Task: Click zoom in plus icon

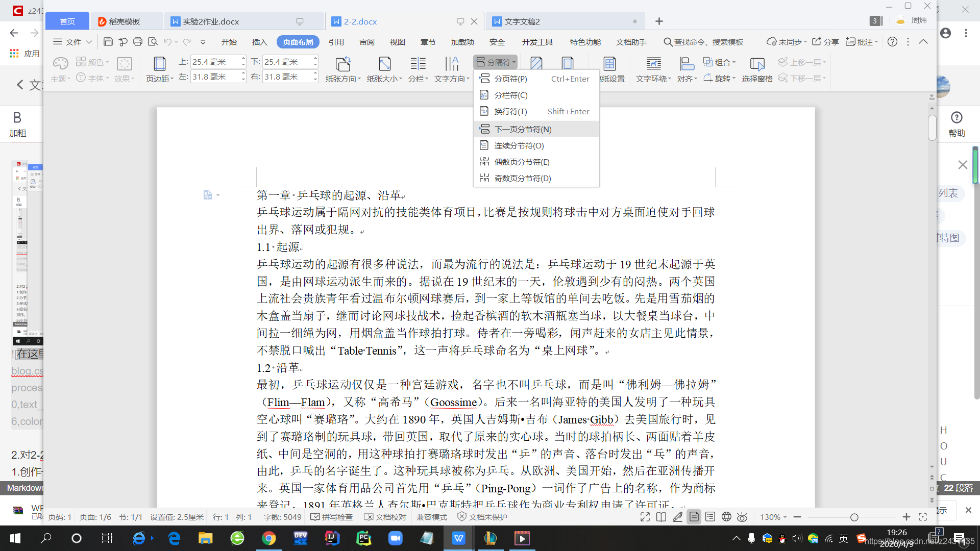Action: 906,517
